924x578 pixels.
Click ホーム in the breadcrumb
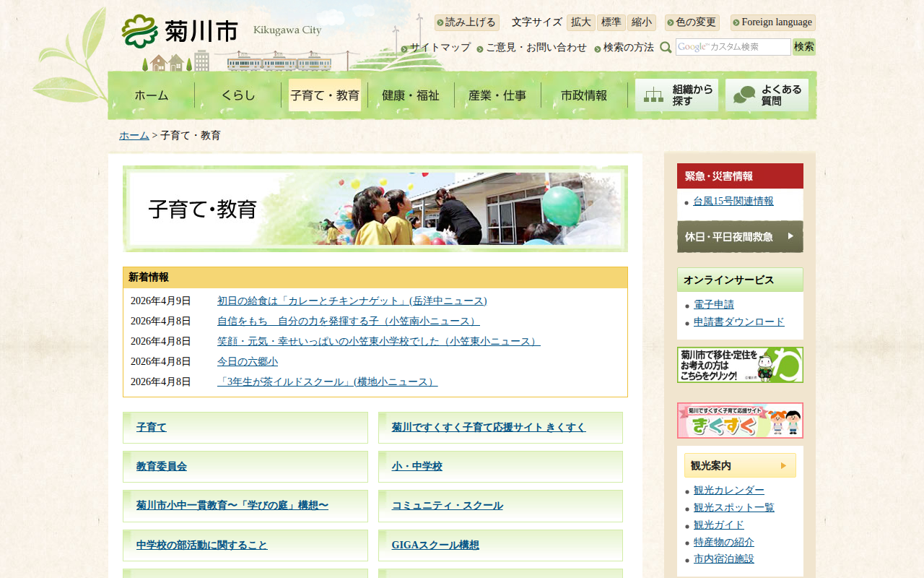[134, 136]
